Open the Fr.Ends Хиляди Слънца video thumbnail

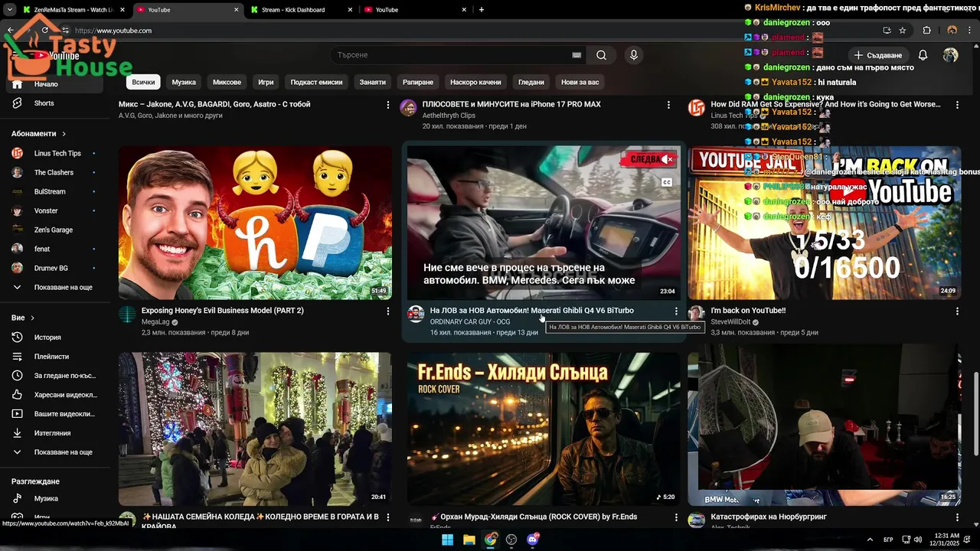(544, 429)
